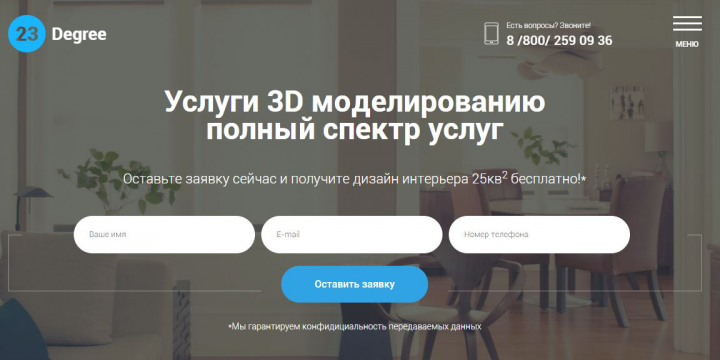Click the confidentiality note Мы гарантируем конфидициальность
Screen dimensions: 720x360
point(354,327)
